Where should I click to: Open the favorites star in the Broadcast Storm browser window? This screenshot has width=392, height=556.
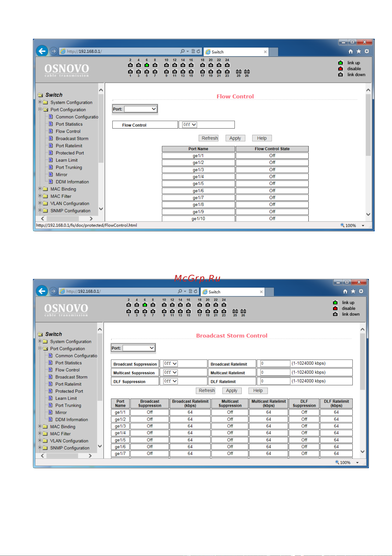pyautogui.click(x=353, y=291)
